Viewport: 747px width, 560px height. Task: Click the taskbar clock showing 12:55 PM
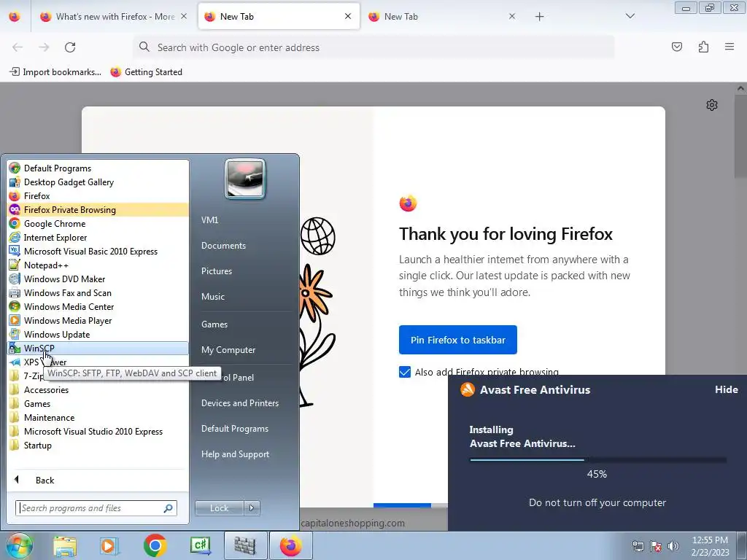[x=710, y=546]
